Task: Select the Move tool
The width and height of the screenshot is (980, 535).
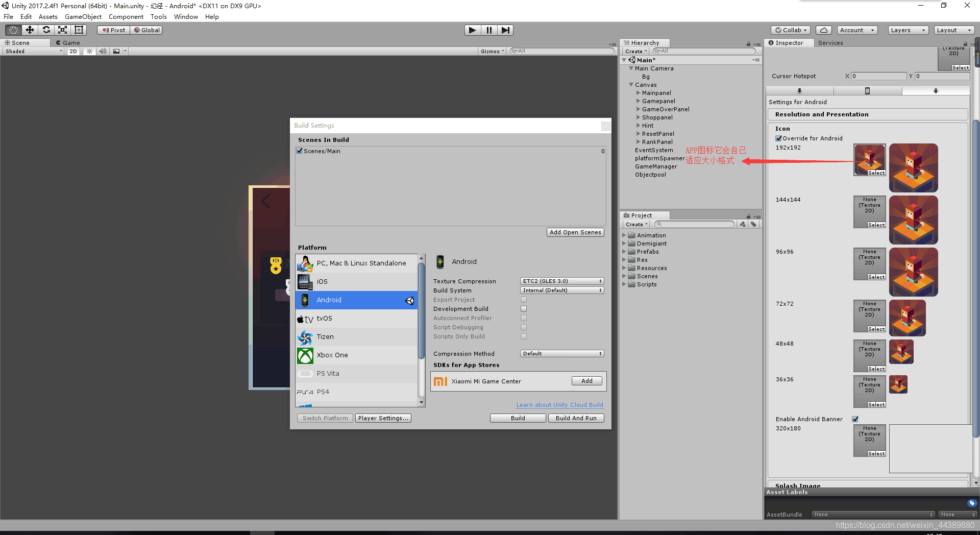Action: pyautogui.click(x=30, y=30)
